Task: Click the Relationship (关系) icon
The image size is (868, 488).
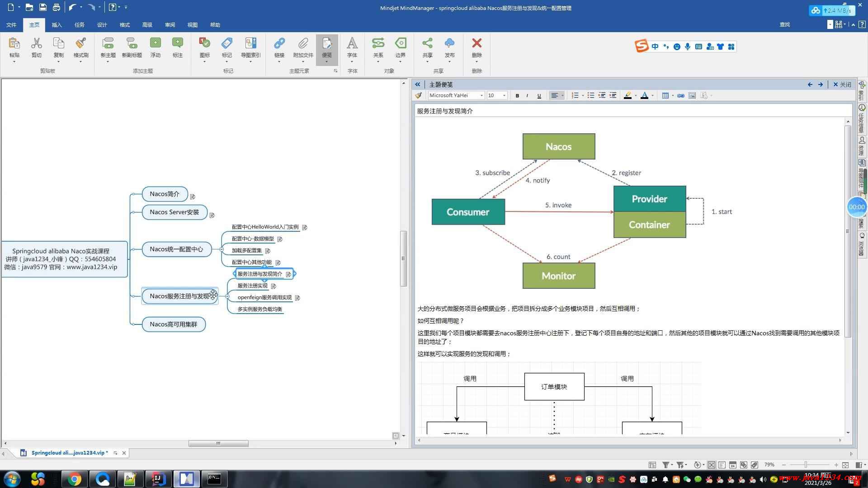Action: [x=378, y=44]
